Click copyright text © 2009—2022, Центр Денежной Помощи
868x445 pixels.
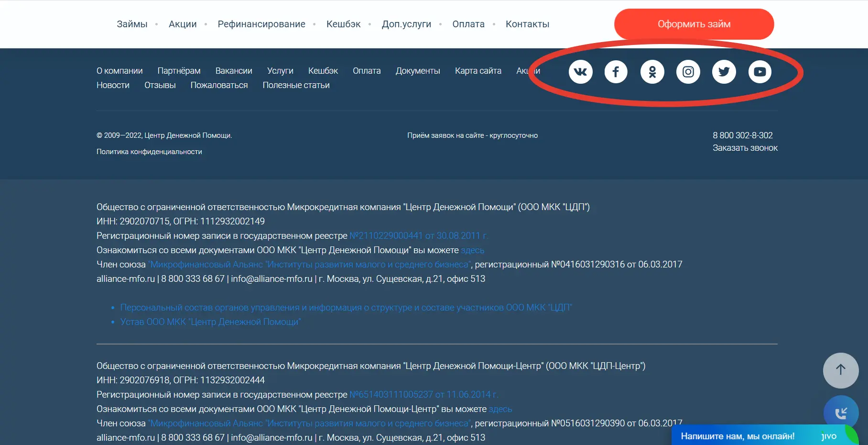[x=164, y=135]
